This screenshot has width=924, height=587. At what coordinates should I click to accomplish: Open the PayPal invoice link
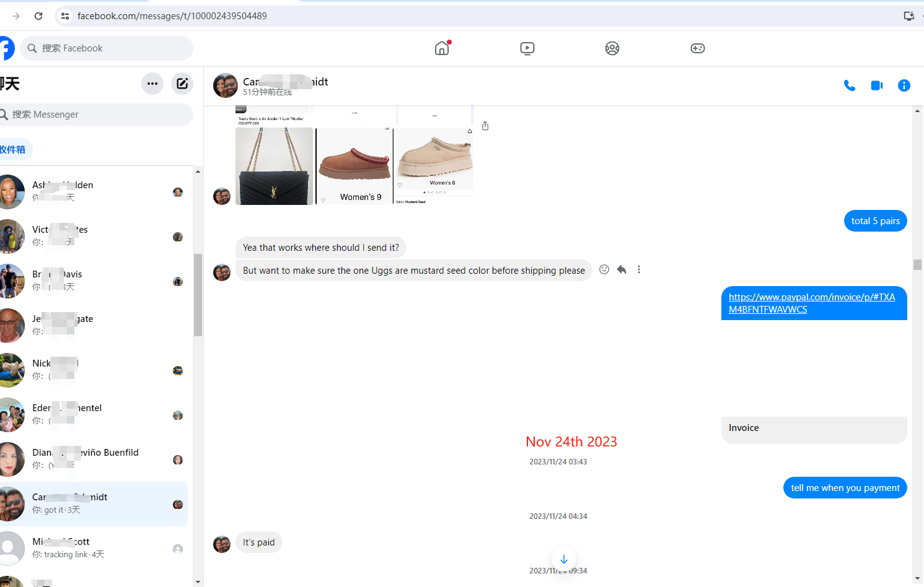coord(811,303)
